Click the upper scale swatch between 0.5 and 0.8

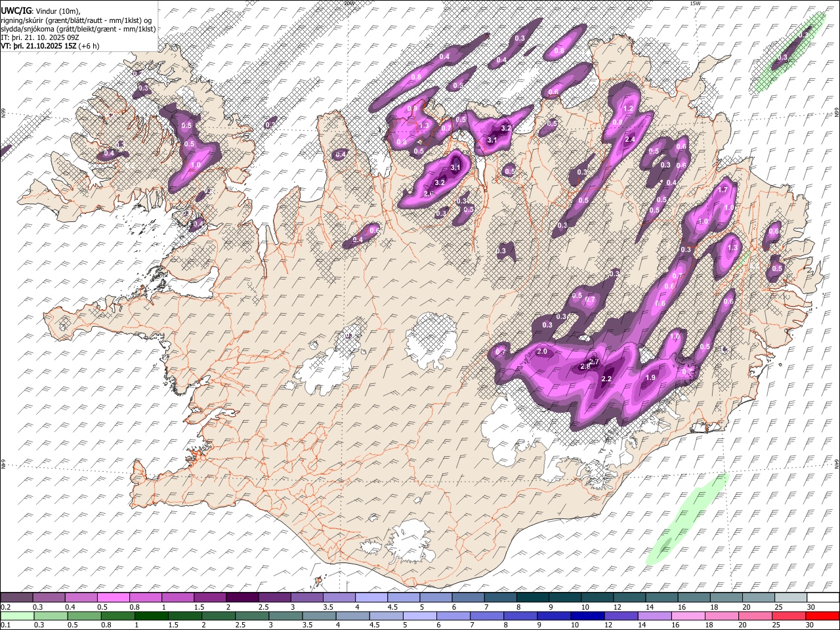113,597
